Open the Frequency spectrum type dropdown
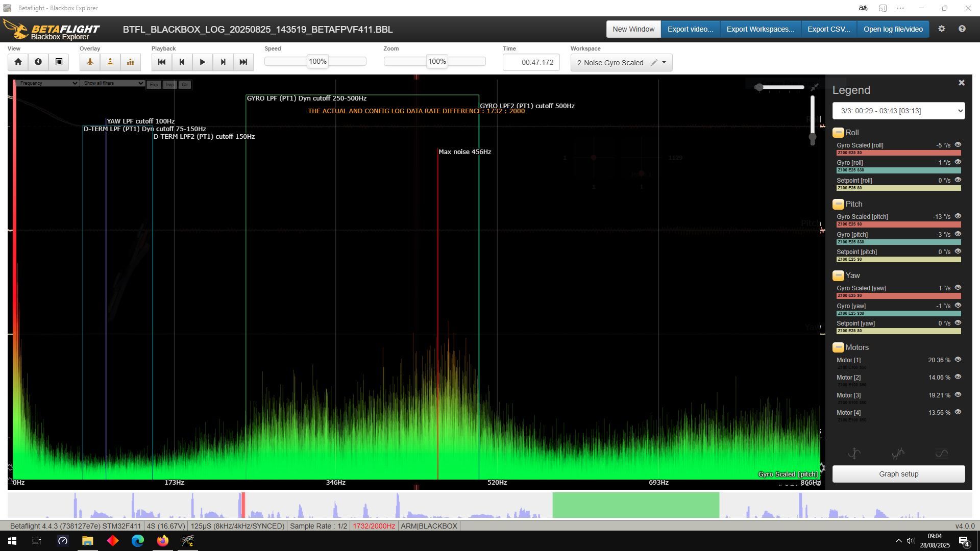 tap(46, 83)
